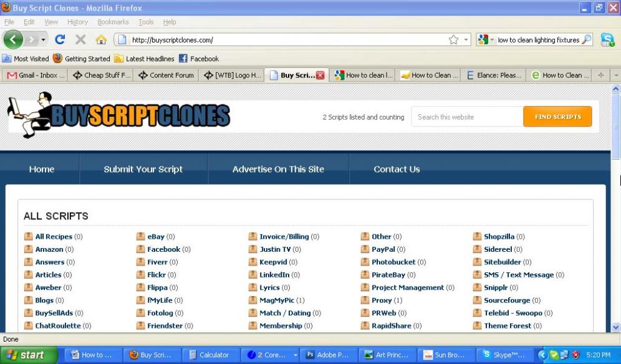This screenshot has width=621, height=364.
Task: Click the Stop loading X icon
Action: tap(80, 40)
